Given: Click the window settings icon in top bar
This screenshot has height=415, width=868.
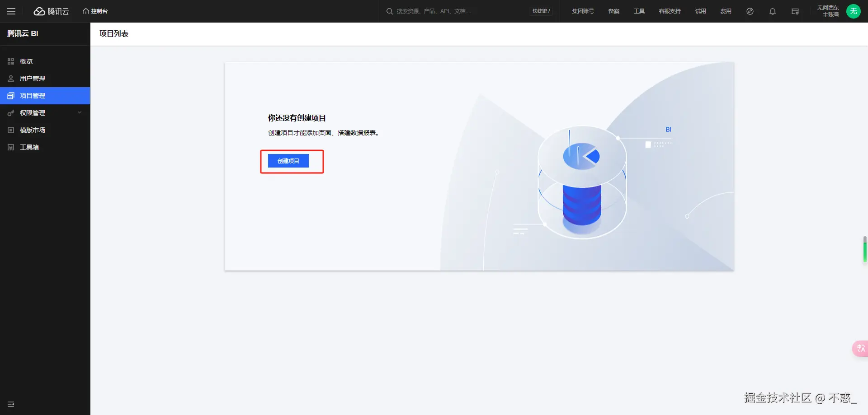Looking at the screenshot, I should click(x=795, y=11).
